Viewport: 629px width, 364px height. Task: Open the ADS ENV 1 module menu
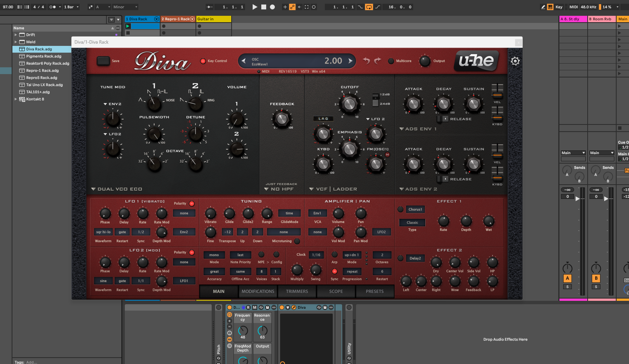(x=418, y=129)
